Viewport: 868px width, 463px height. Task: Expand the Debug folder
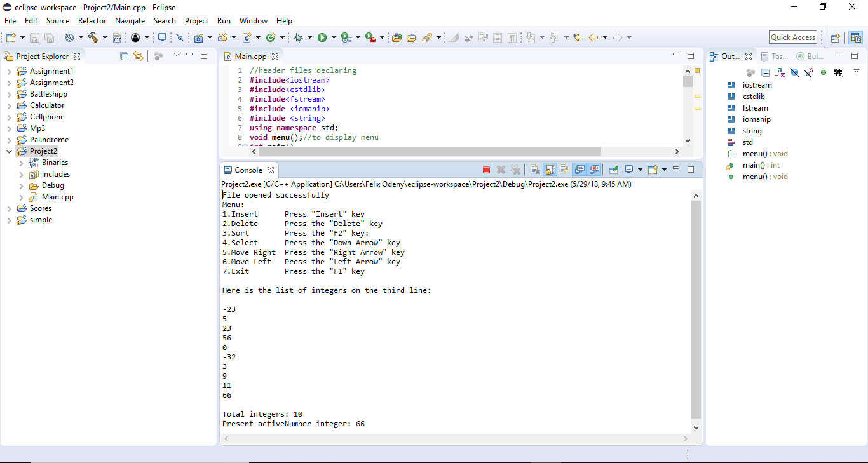[x=21, y=185]
